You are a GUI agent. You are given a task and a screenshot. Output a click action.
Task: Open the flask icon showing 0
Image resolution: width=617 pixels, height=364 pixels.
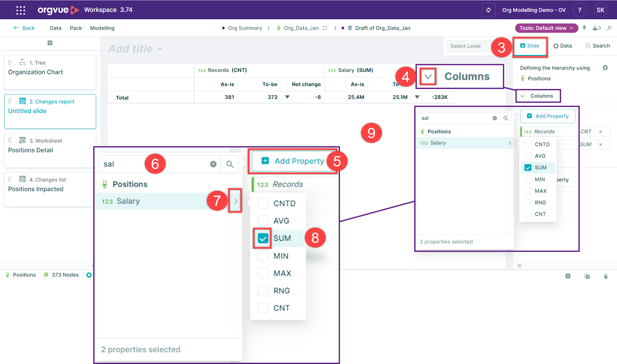click(596, 28)
